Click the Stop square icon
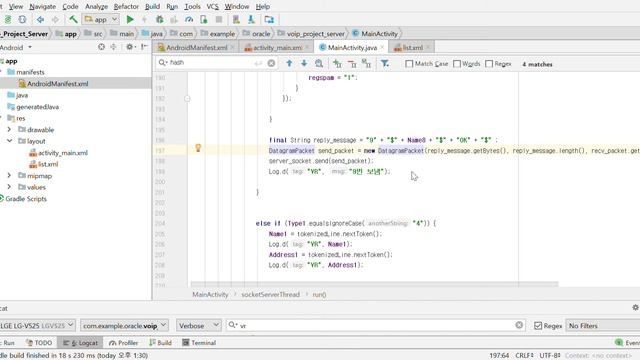Image resolution: width=640 pixels, height=360 pixels. 219,19
